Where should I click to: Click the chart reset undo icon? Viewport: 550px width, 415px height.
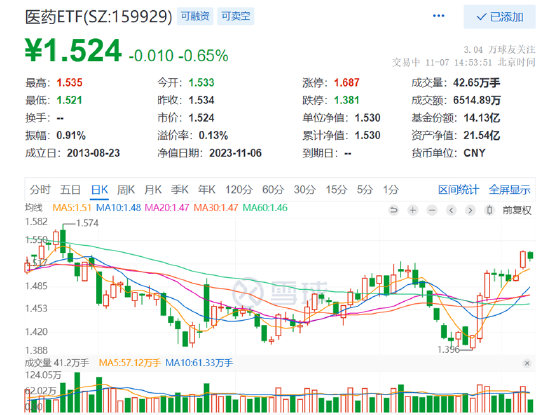tap(394, 210)
